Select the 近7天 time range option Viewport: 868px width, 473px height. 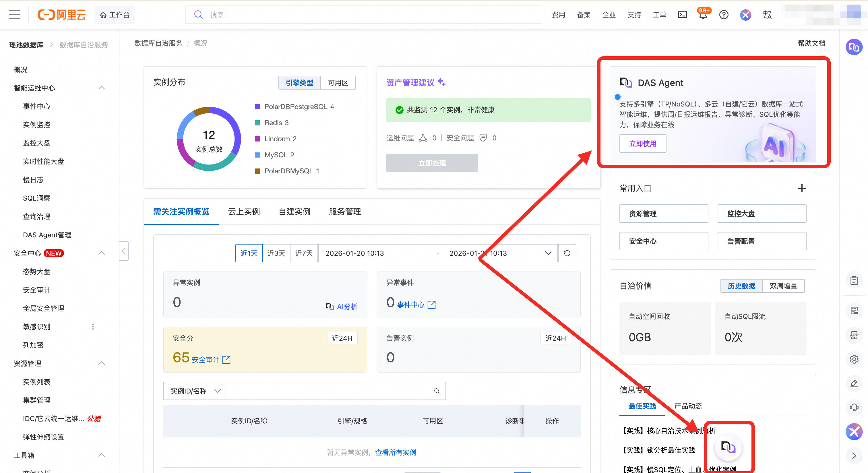point(304,253)
